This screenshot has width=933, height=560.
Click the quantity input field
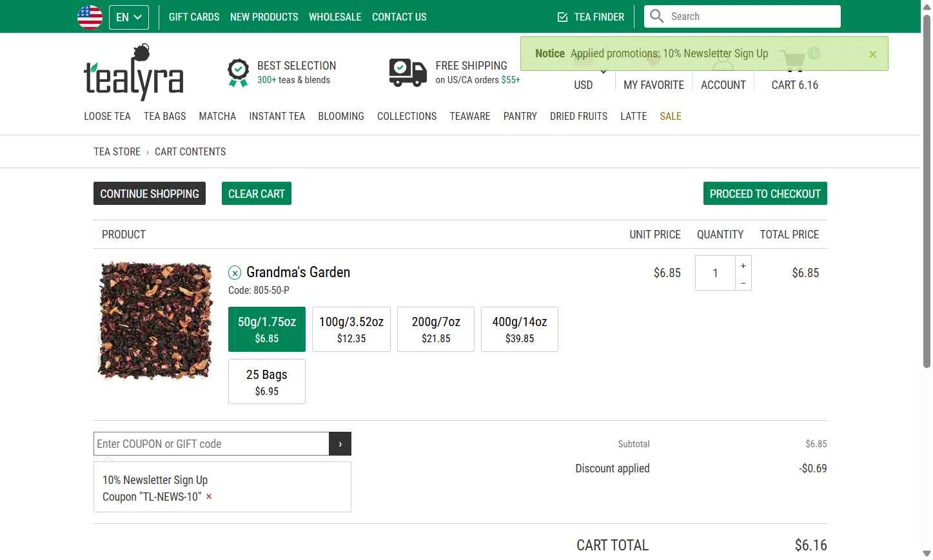click(715, 273)
